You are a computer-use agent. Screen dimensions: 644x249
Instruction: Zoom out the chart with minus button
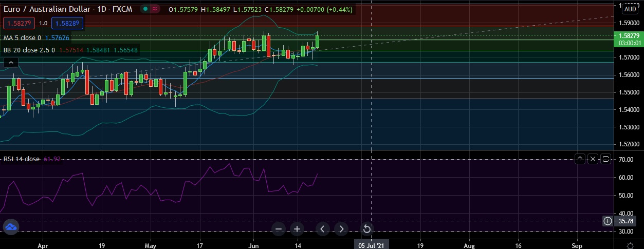pos(279,229)
